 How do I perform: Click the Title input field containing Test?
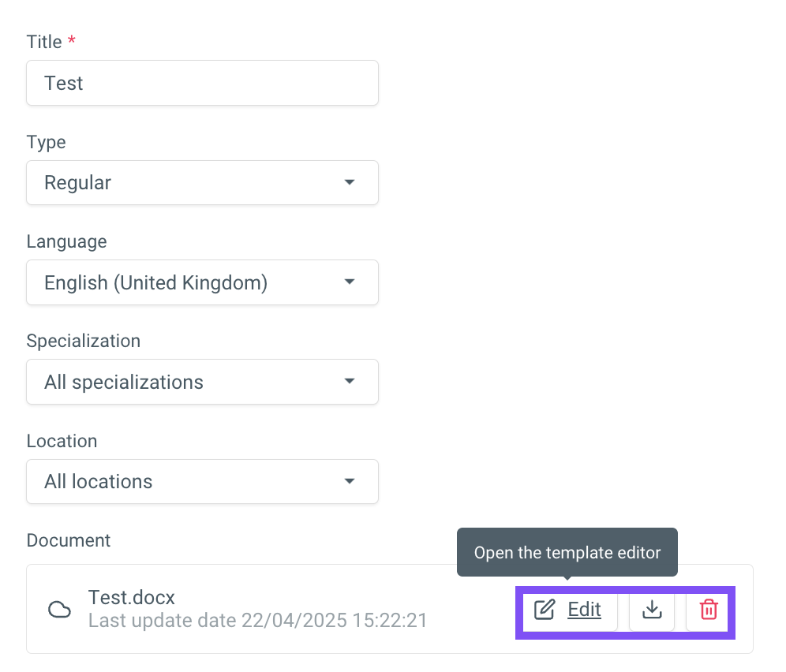point(202,83)
